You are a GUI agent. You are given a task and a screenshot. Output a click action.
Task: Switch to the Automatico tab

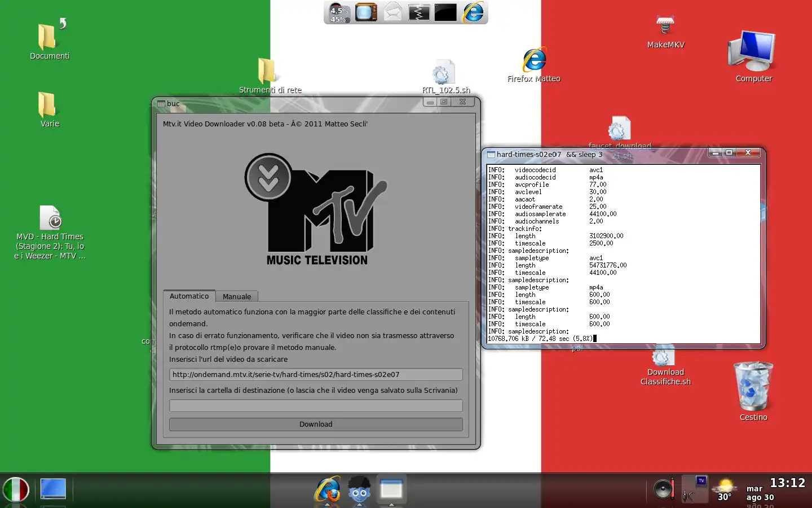(189, 296)
